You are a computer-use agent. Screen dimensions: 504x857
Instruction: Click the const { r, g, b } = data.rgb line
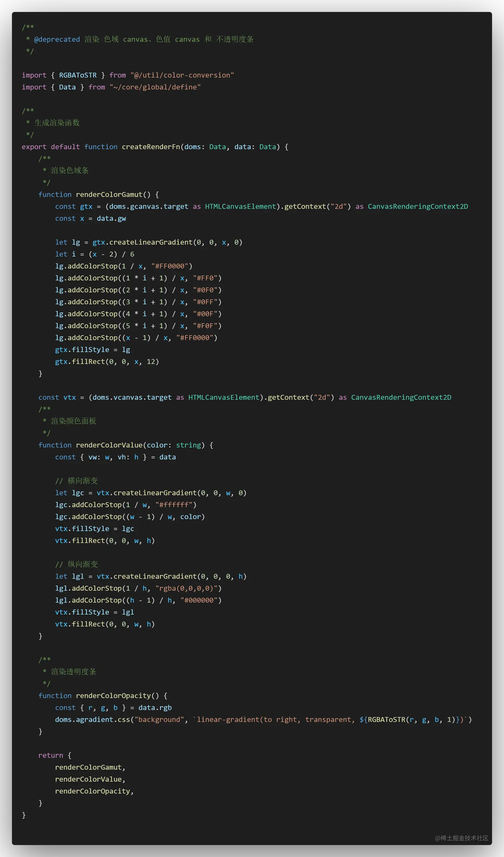point(113,708)
